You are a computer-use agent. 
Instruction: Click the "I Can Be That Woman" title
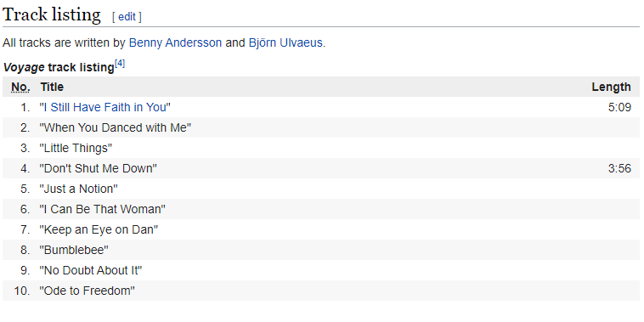pyautogui.click(x=103, y=209)
